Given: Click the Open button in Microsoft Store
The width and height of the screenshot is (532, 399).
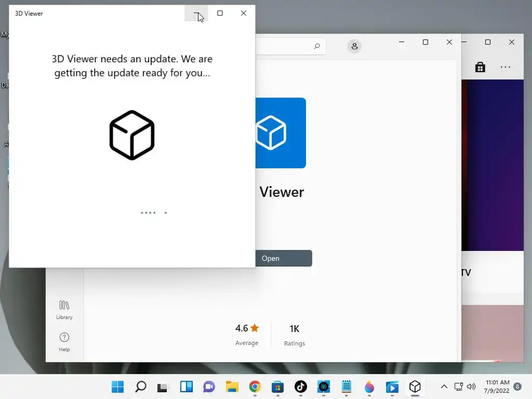Looking at the screenshot, I should click(284, 258).
